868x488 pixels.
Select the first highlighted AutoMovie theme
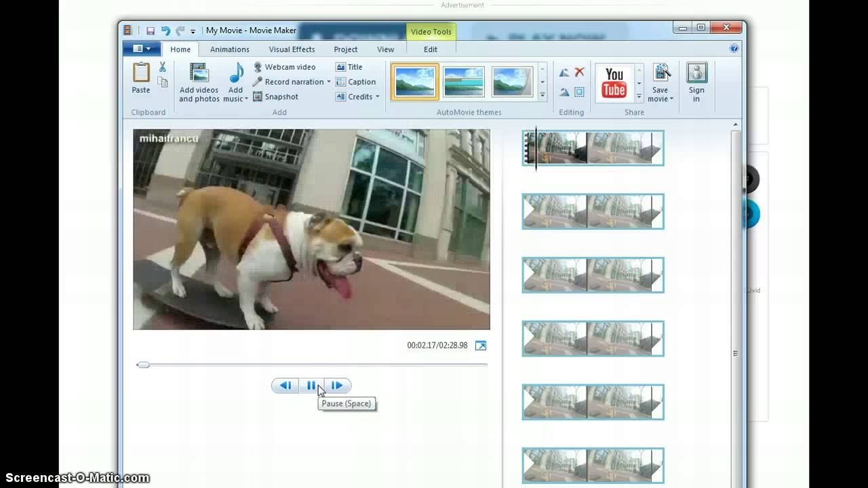click(415, 82)
